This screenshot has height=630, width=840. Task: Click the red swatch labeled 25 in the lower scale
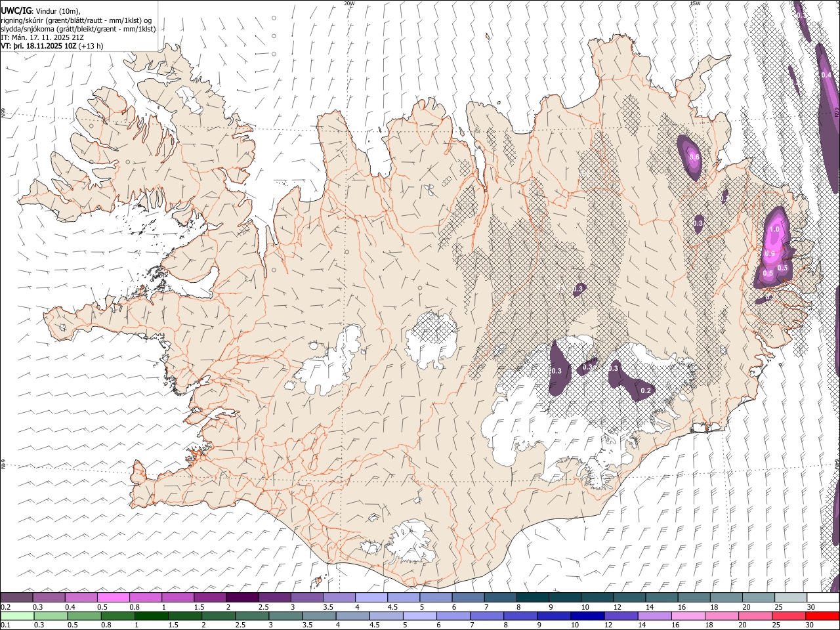[x=789, y=616]
